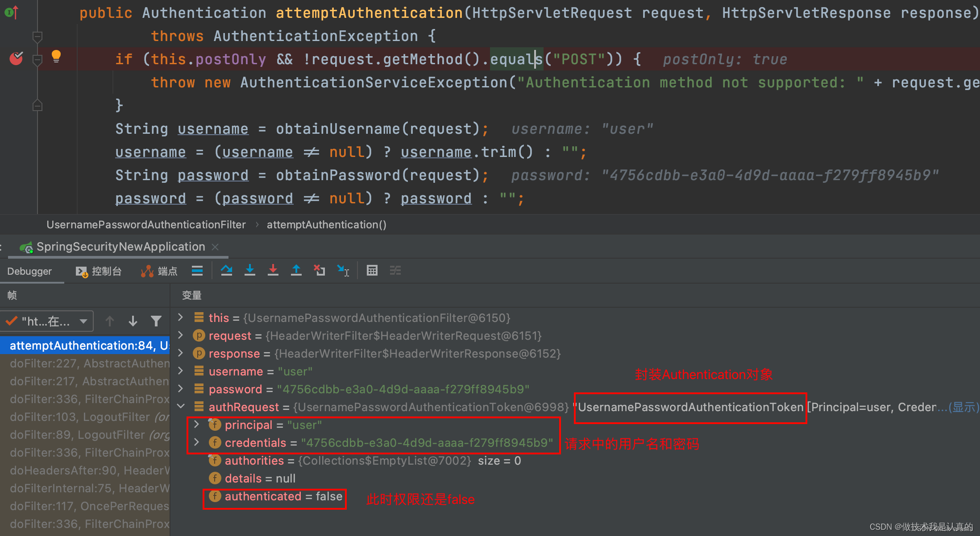The height and width of the screenshot is (536, 980).
Task: Select doFilter:227 AbstractAuthen stack frame
Action: click(x=89, y=363)
